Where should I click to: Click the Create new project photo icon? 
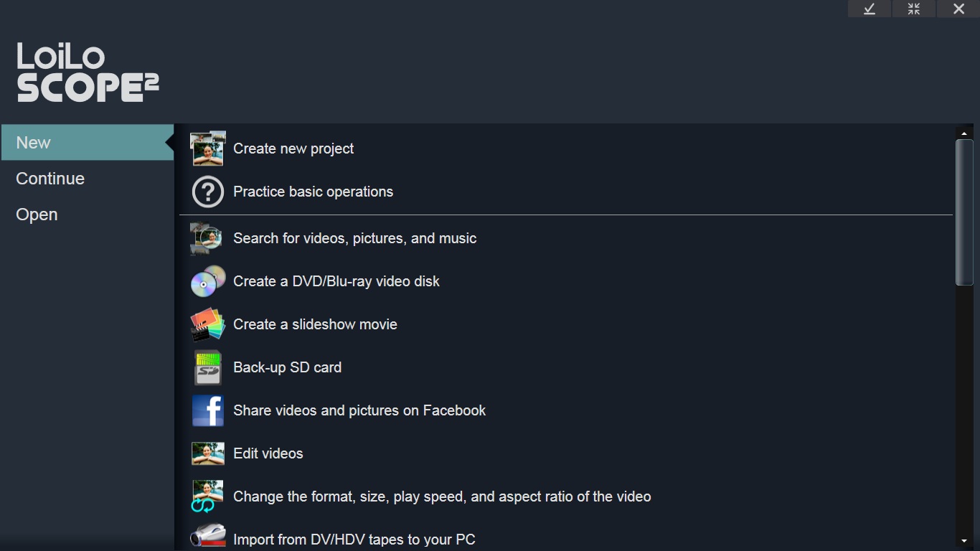pyautogui.click(x=208, y=149)
